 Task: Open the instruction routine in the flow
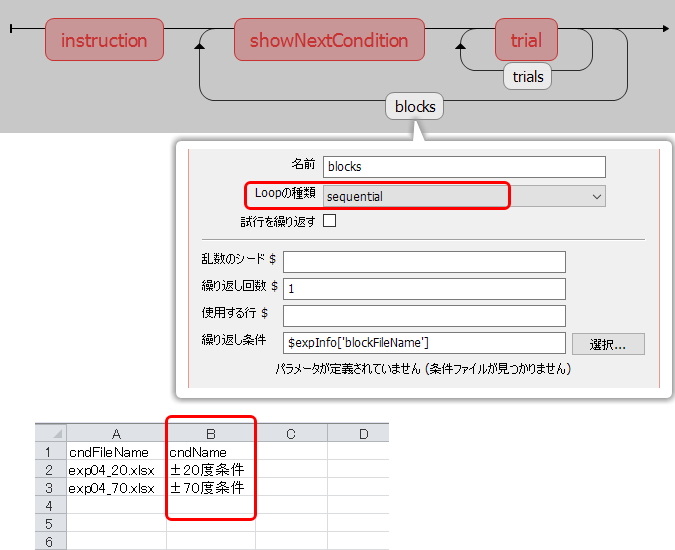pos(104,40)
